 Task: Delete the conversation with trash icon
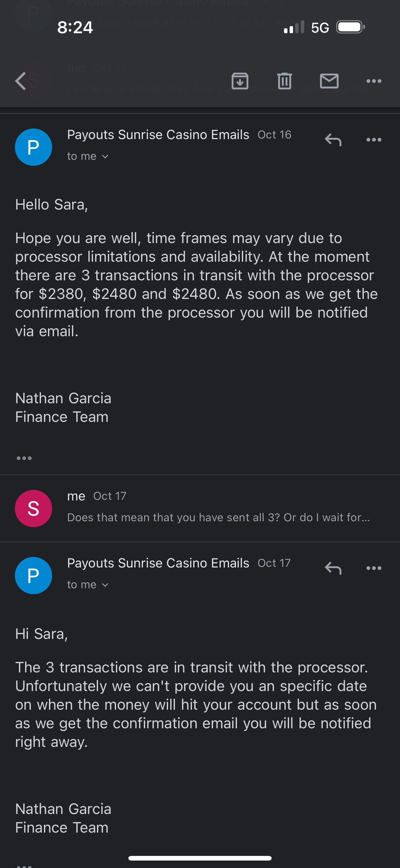(285, 81)
